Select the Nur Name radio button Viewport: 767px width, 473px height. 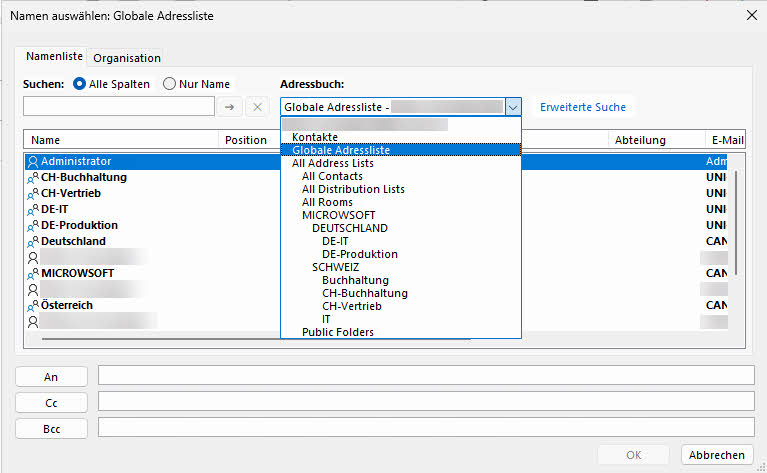[169, 84]
